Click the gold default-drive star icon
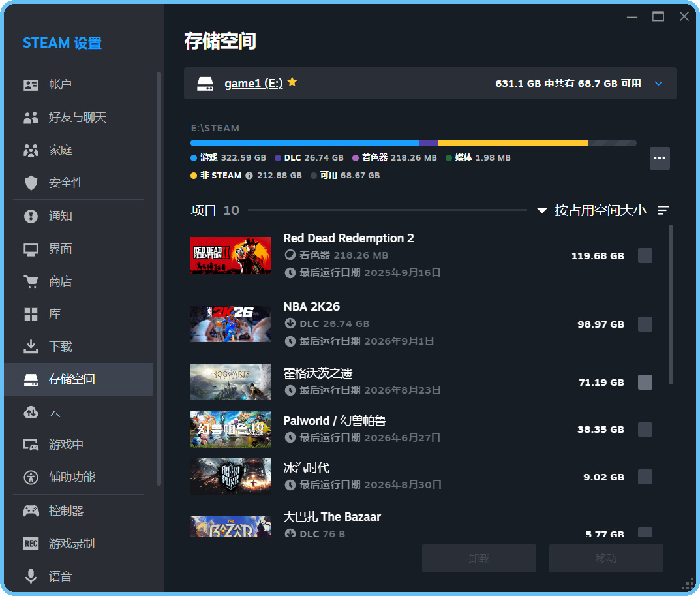The height and width of the screenshot is (596, 700). [x=292, y=82]
